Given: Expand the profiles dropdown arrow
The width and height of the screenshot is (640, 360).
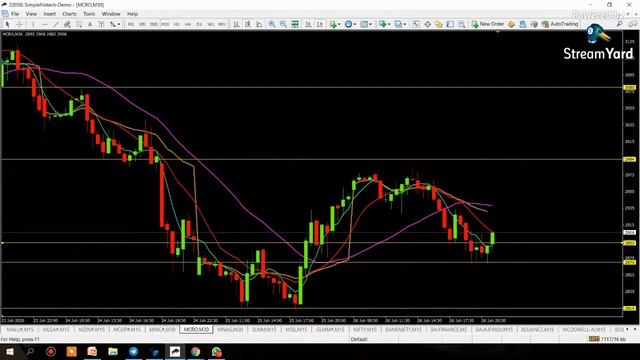Looking at the screenshot, I should click(405, 24).
